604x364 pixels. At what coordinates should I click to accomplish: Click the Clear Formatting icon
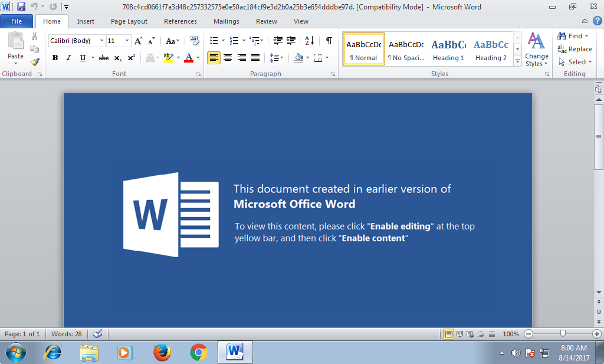tap(195, 41)
